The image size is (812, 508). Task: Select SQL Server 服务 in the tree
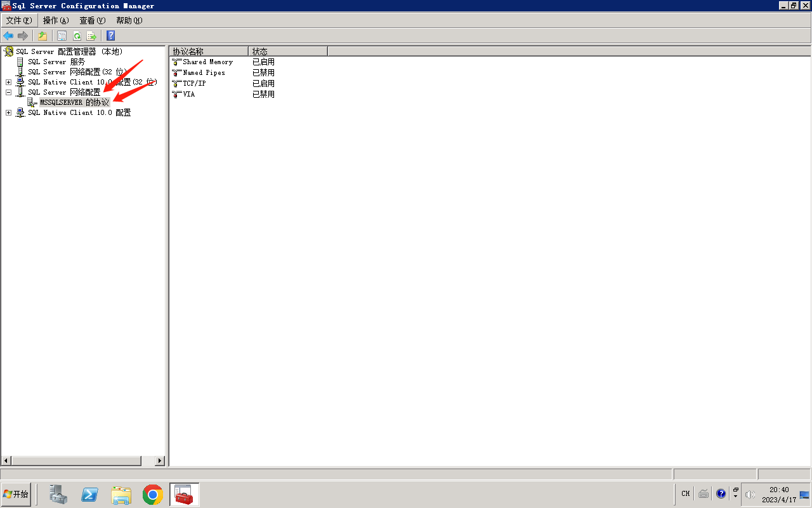pos(56,62)
